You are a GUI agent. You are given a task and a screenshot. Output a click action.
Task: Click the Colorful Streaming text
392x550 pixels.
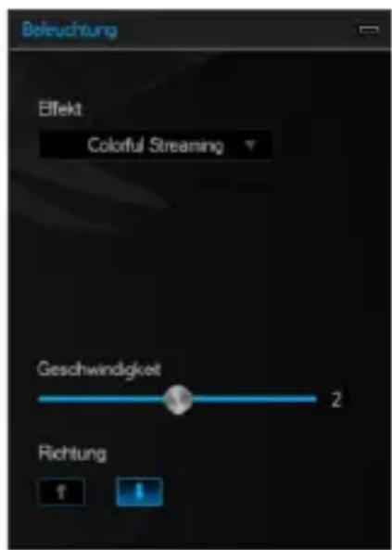[156, 146]
